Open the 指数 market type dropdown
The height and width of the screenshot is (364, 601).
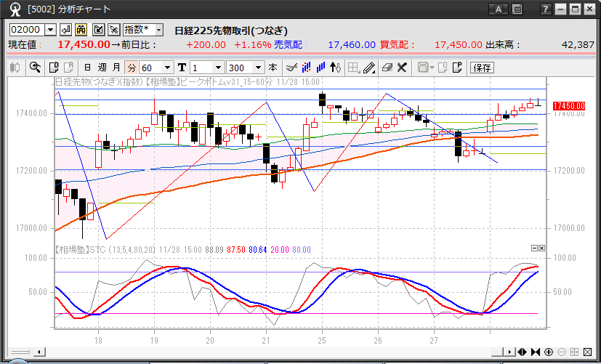(158, 30)
